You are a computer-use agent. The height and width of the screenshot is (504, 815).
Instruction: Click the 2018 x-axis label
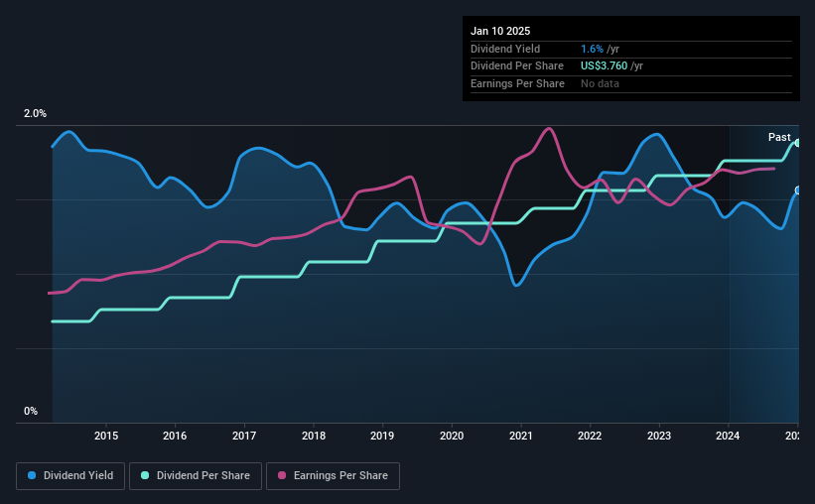[x=314, y=436]
